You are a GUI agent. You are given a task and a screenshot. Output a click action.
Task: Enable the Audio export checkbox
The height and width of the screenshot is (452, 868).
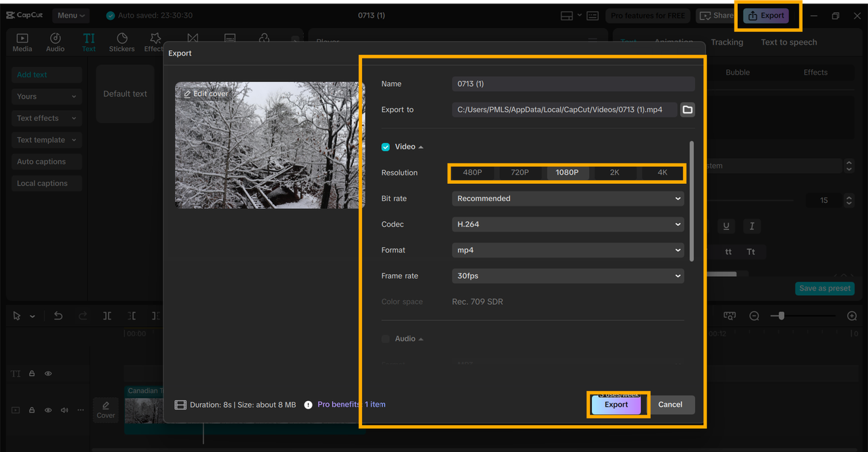[386, 339]
